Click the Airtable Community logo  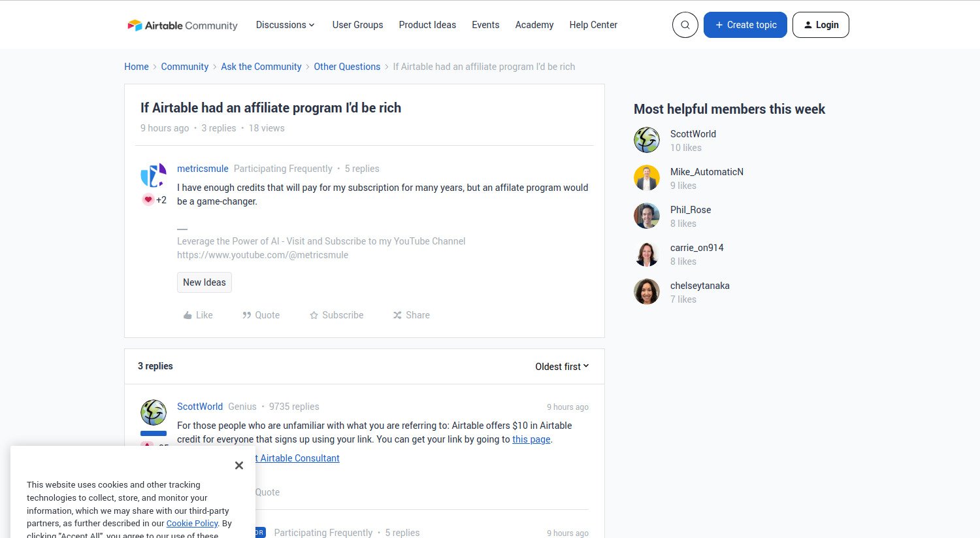click(x=182, y=24)
